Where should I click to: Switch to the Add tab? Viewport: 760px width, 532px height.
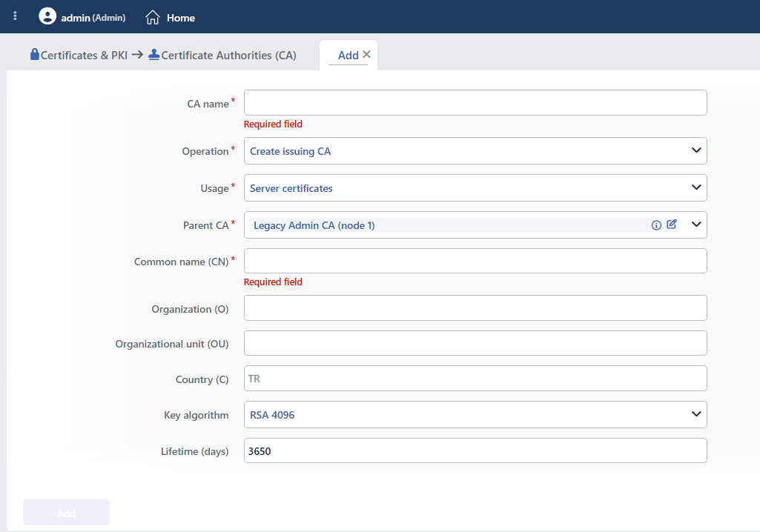point(348,56)
